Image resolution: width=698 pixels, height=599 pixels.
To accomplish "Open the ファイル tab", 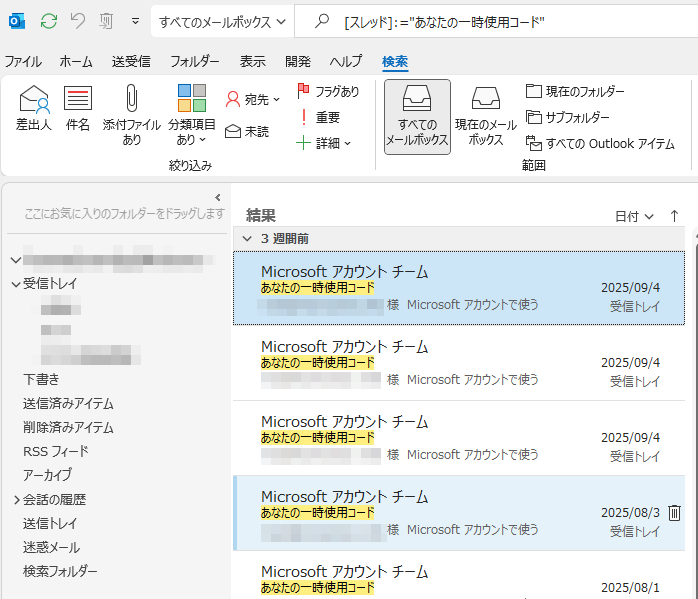I will tap(23, 61).
